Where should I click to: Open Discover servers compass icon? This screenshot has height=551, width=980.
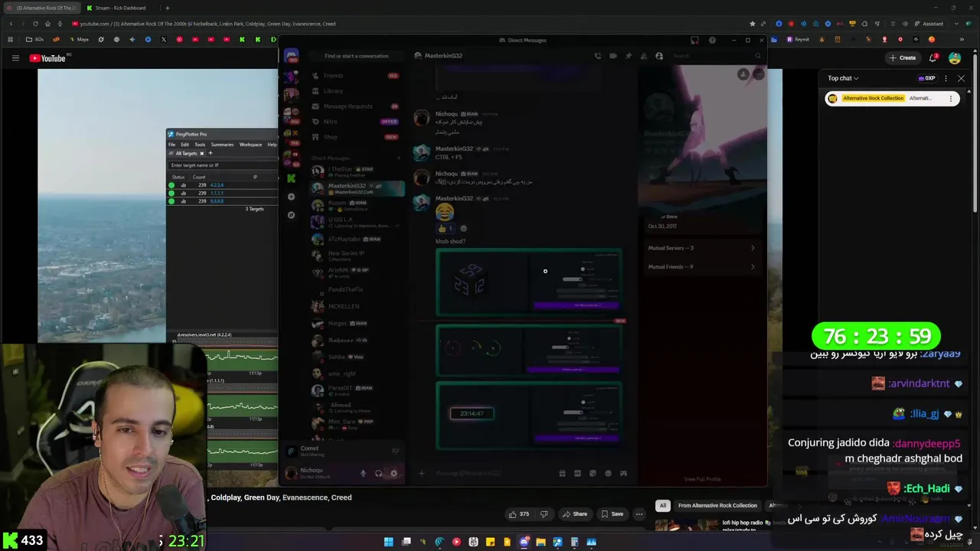pyautogui.click(x=291, y=215)
